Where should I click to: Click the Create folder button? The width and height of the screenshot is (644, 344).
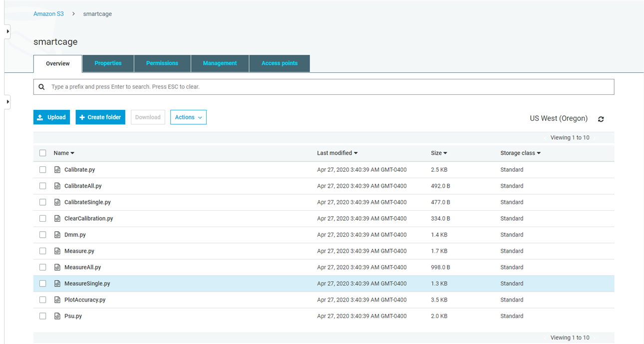[100, 117]
